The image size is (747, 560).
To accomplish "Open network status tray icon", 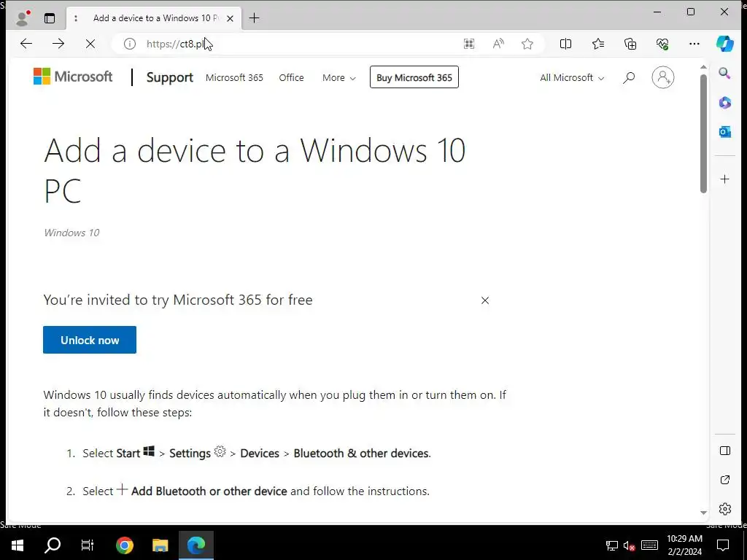I will [x=612, y=545].
